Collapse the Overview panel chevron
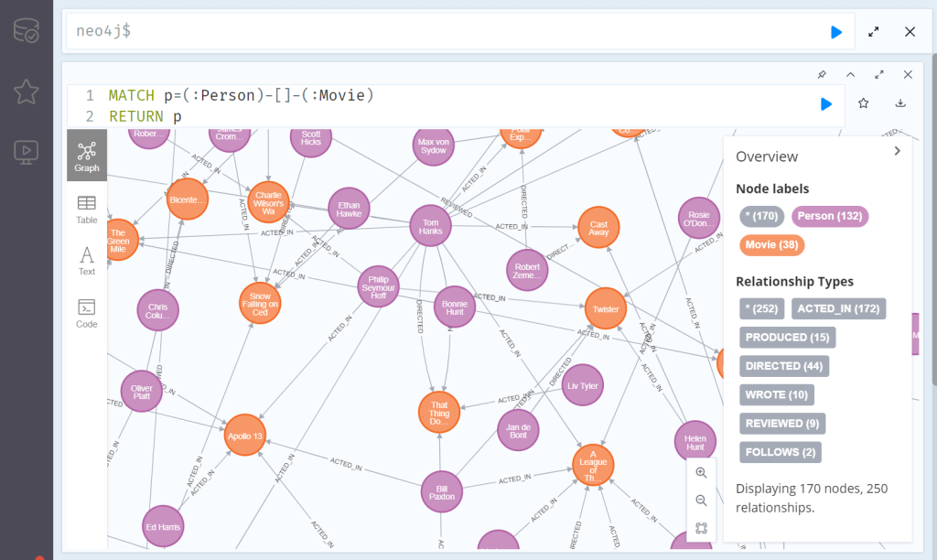The image size is (937, 560). (897, 151)
